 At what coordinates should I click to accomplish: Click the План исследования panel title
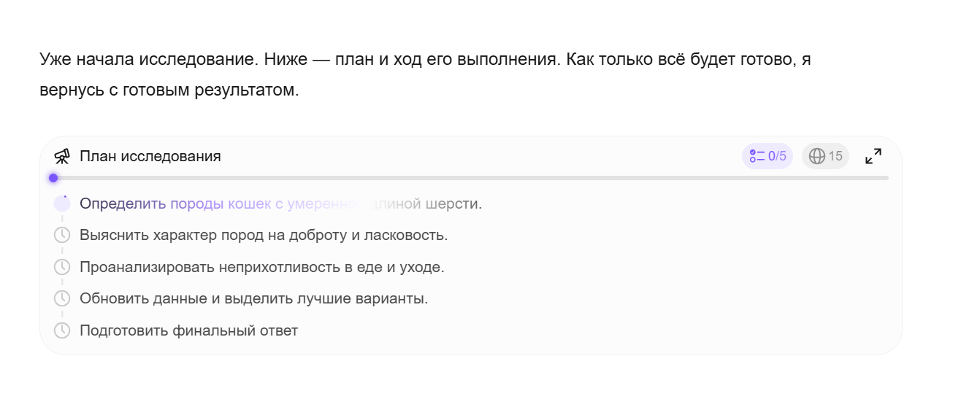(150, 157)
